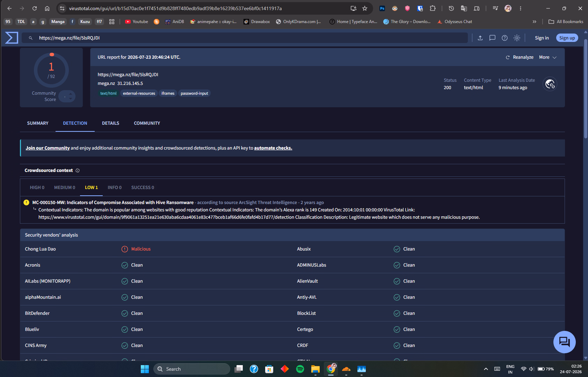Click the globe link icon in report
Image resolution: width=588 pixels, height=377 pixels.
[x=550, y=84]
